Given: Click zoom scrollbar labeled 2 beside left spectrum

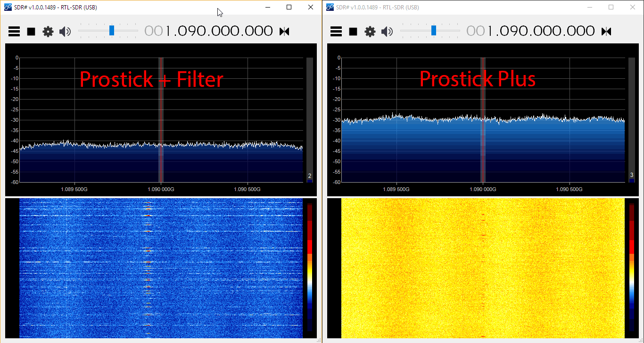Looking at the screenshot, I should [309, 176].
